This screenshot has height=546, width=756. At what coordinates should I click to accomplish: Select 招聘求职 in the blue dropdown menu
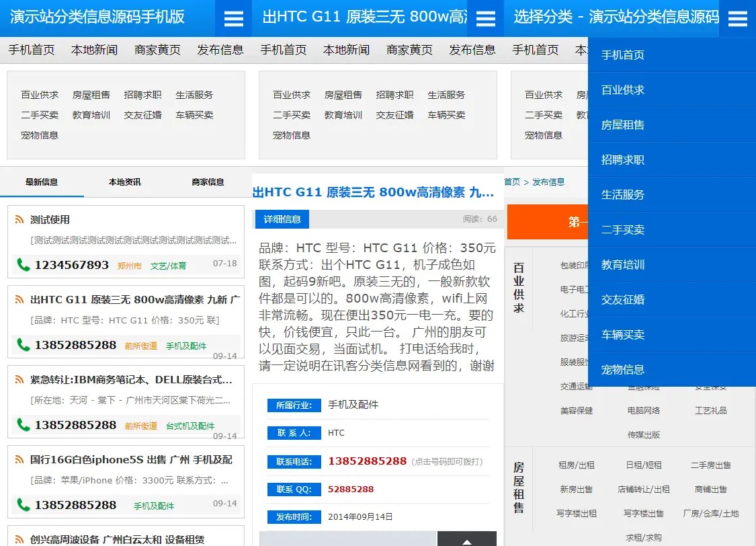coord(671,159)
